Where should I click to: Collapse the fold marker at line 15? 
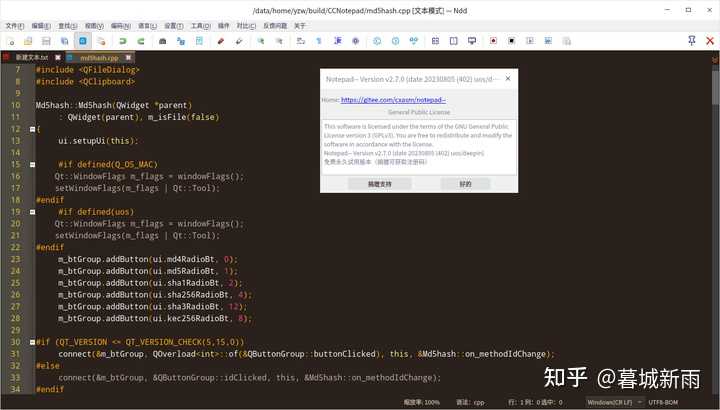(32, 164)
